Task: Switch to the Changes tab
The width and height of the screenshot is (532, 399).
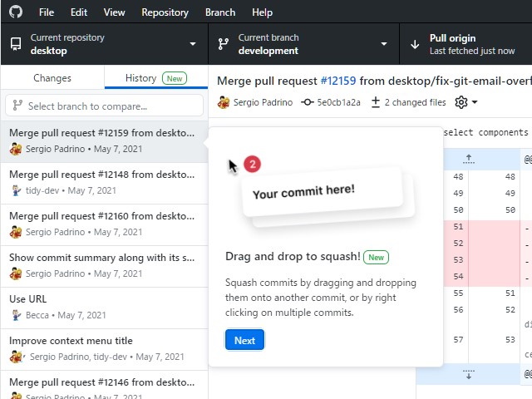Action: (52, 78)
